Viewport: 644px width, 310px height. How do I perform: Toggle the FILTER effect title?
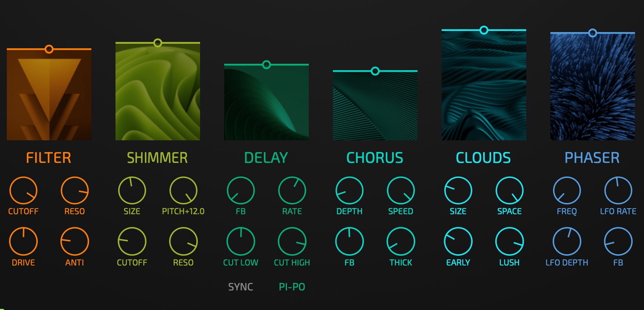pos(49,158)
